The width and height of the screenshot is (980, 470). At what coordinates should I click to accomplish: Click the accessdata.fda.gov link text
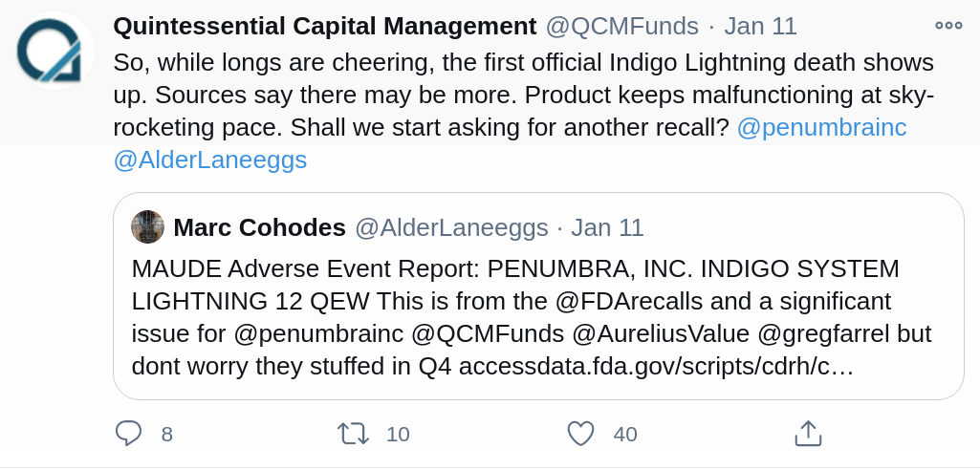pos(656,367)
